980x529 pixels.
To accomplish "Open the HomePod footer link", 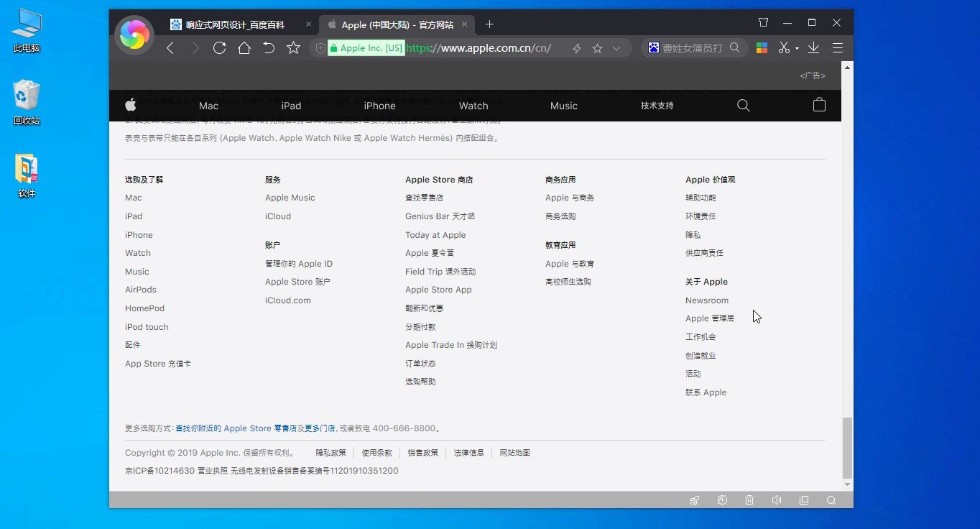I will pyautogui.click(x=144, y=308).
